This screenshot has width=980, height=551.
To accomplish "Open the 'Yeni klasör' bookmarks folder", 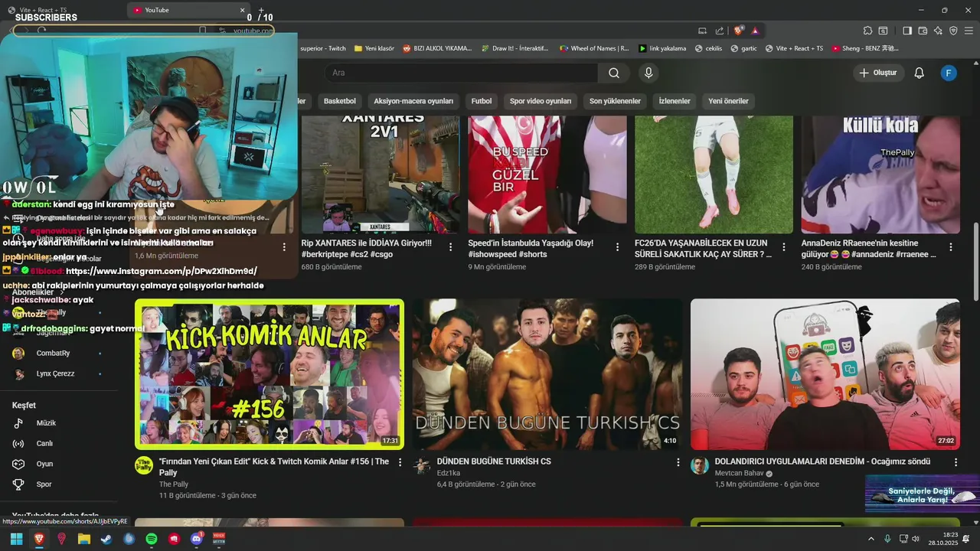I will [x=374, y=48].
